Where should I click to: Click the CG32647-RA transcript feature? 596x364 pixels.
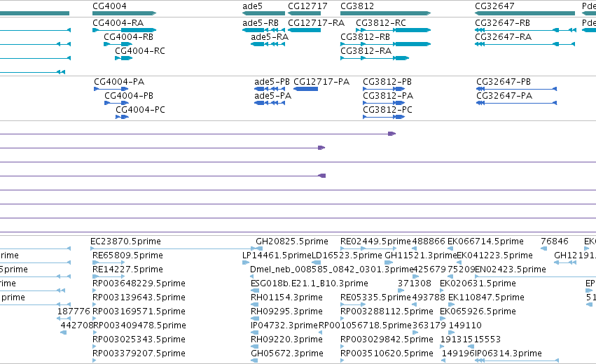click(x=525, y=44)
